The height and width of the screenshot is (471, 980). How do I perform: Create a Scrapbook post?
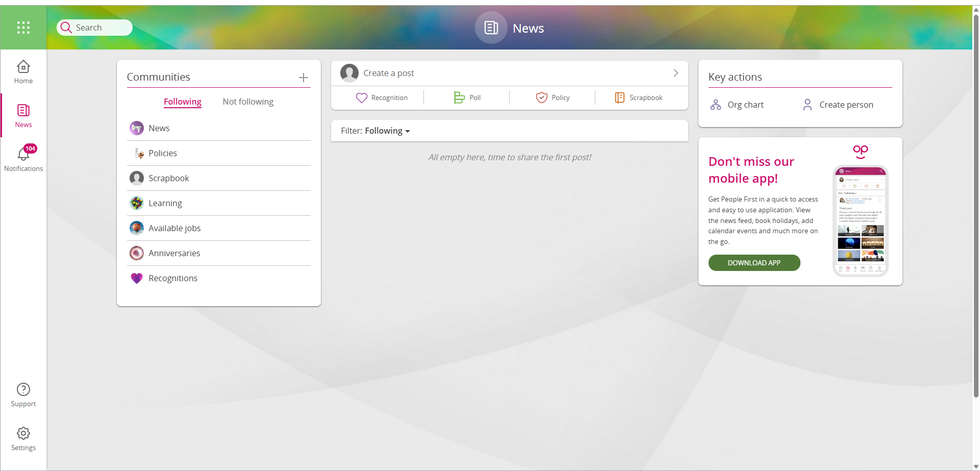click(x=639, y=97)
